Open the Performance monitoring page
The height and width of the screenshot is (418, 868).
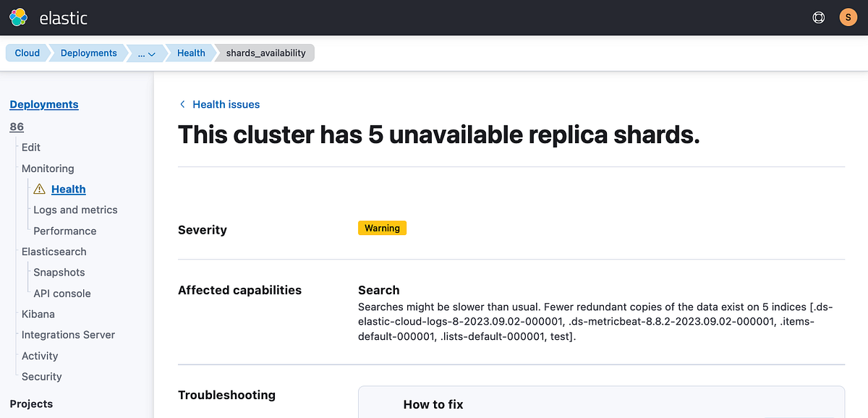click(x=64, y=231)
